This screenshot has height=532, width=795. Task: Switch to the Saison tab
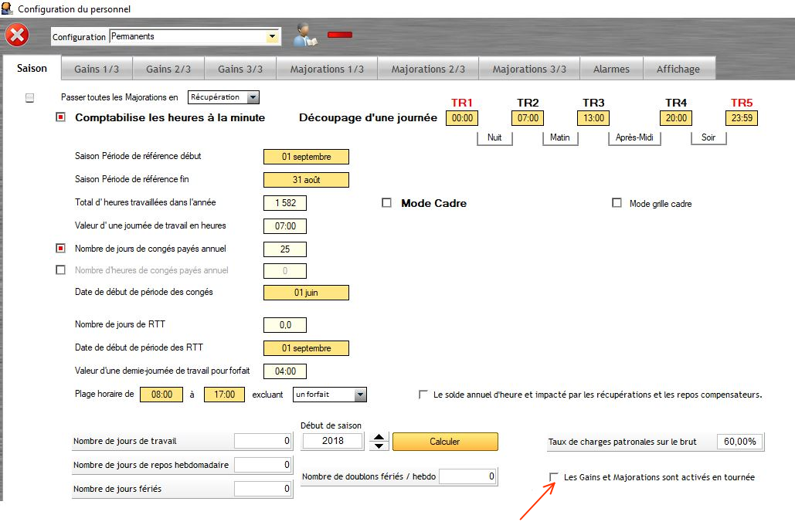point(32,69)
